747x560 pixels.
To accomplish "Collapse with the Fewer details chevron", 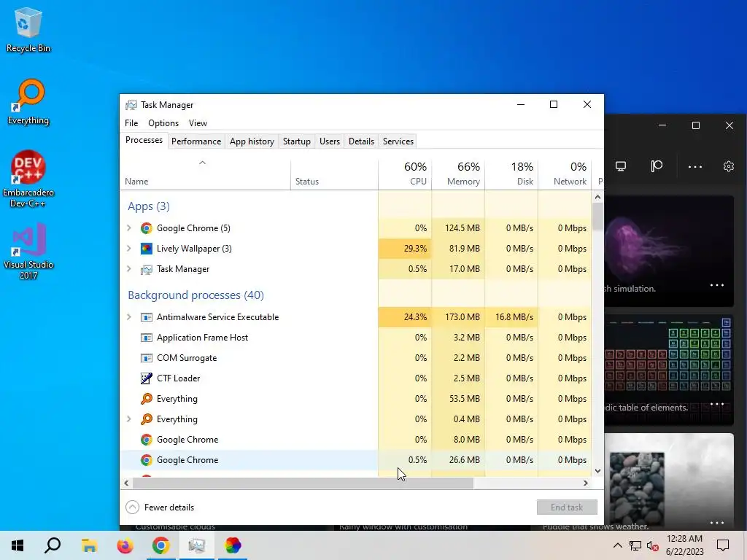I will (133, 507).
